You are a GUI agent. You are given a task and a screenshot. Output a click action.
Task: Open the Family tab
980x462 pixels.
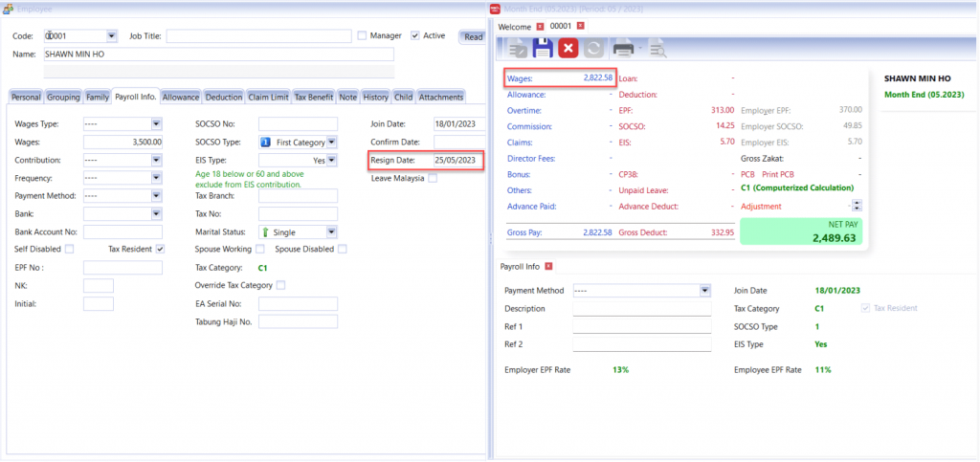click(98, 97)
